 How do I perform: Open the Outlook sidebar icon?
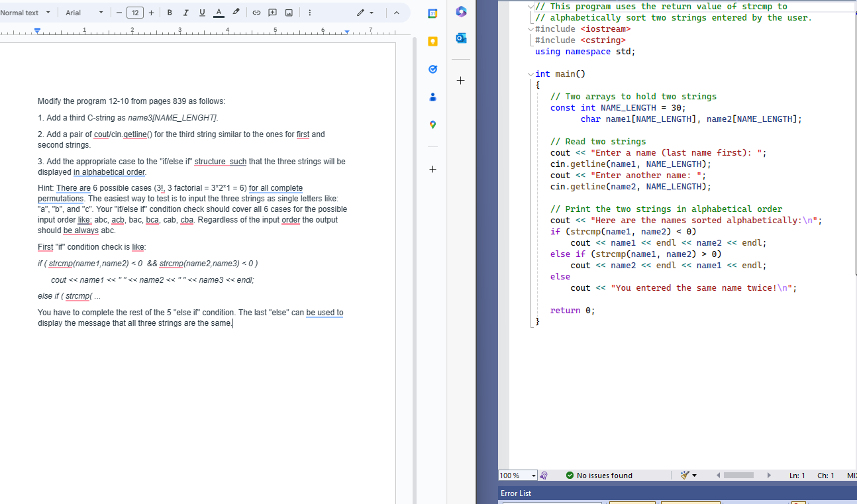point(461,38)
